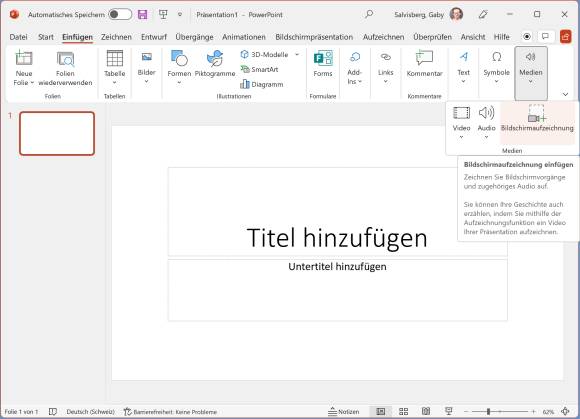Customize quick access toolbar dropdown
Image resolution: width=580 pixels, height=419 pixels.
click(x=180, y=15)
